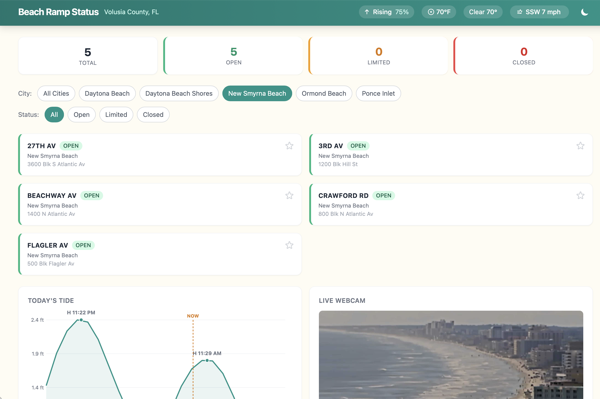
Task: Toggle dark mode moon icon
Action: click(584, 12)
